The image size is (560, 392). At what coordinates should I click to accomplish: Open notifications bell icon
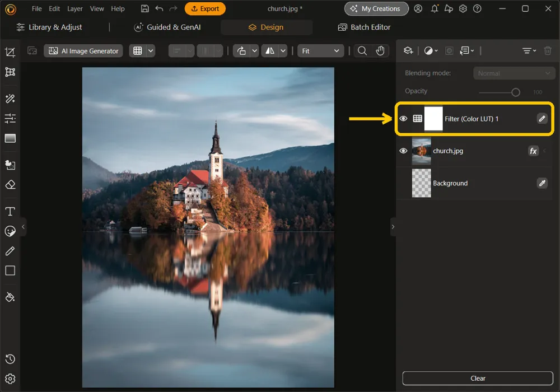point(435,8)
